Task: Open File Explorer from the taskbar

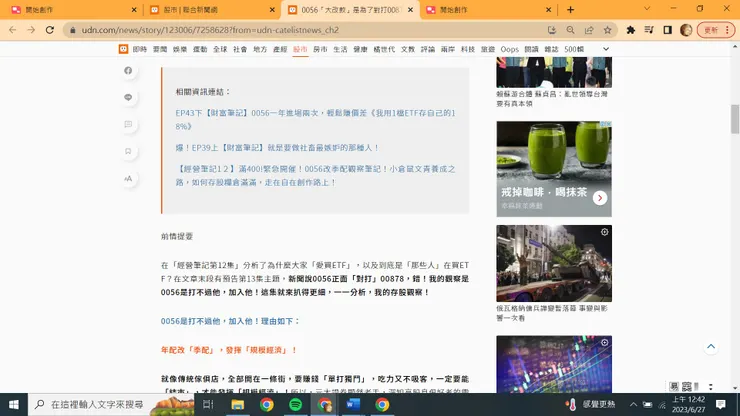Action: [x=237, y=405]
